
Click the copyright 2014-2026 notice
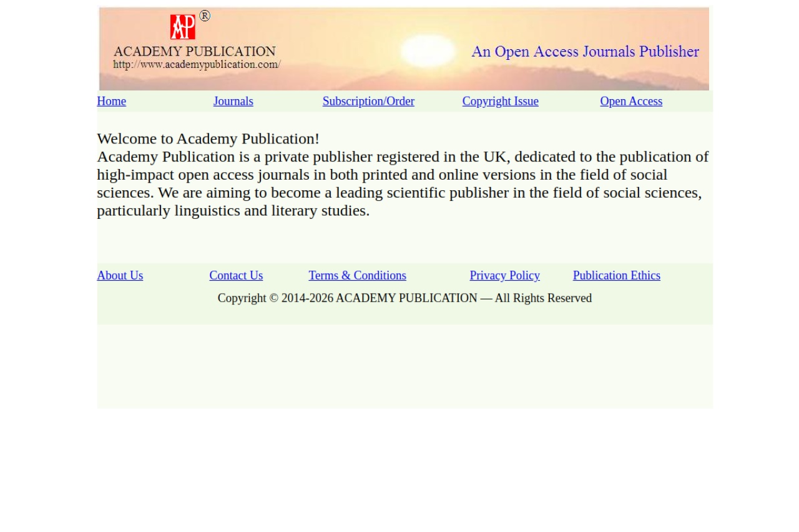coord(404,298)
